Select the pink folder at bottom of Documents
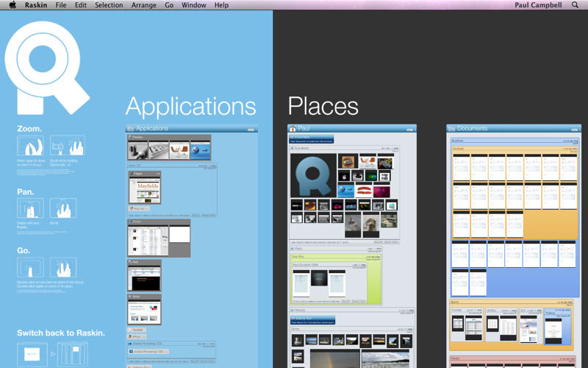 click(x=512, y=361)
